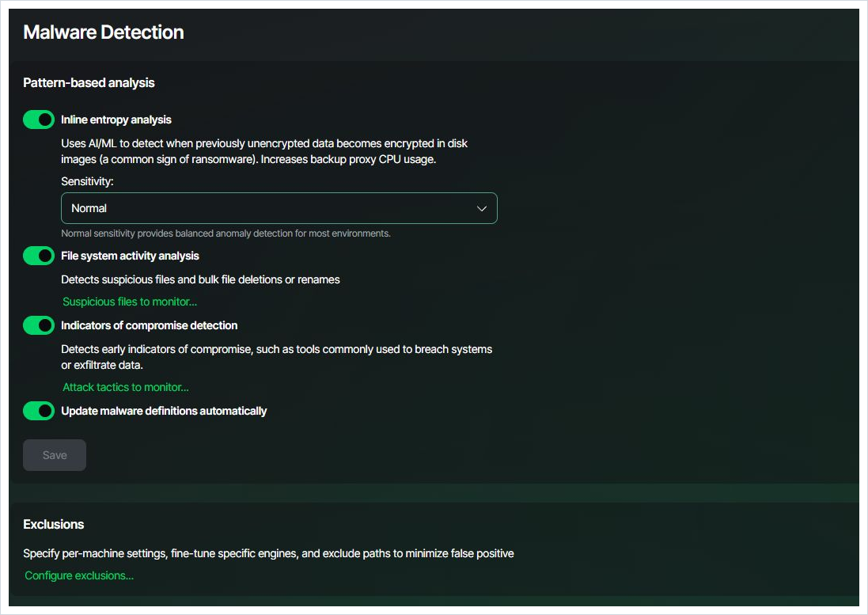Click the Update malware definitions automatically label

[x=164, y=411]
